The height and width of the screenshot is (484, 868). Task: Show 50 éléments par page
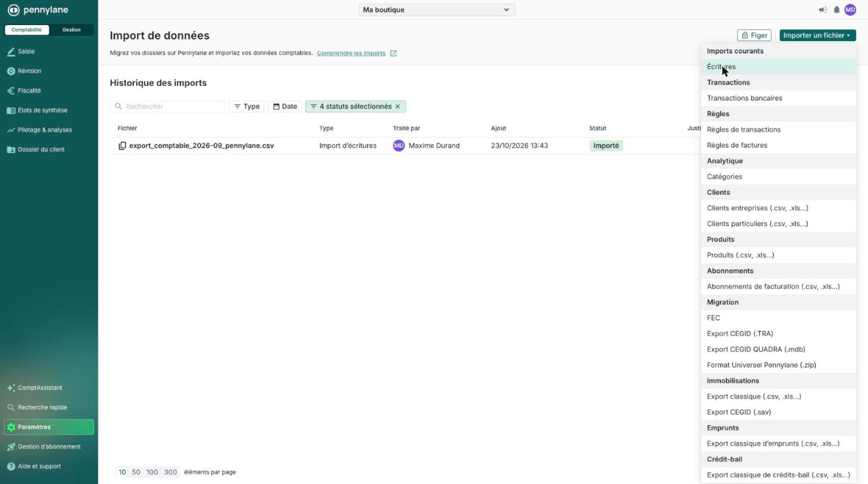pos(136,472)
